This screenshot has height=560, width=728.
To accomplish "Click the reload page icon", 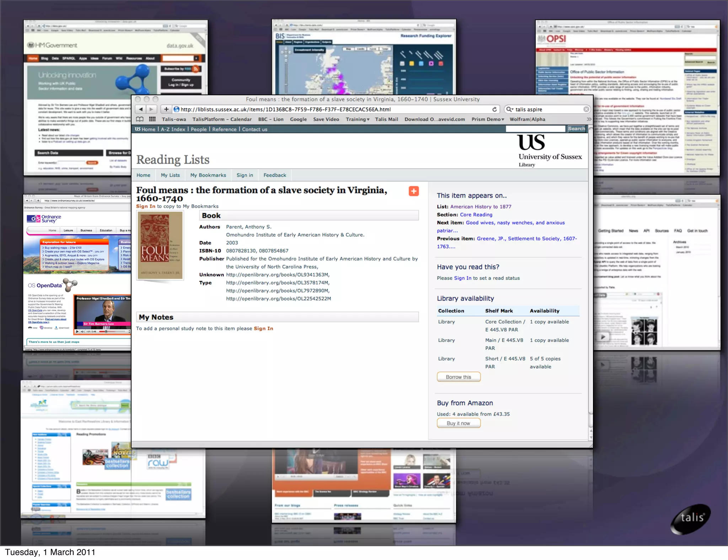I will pos(494,109).
